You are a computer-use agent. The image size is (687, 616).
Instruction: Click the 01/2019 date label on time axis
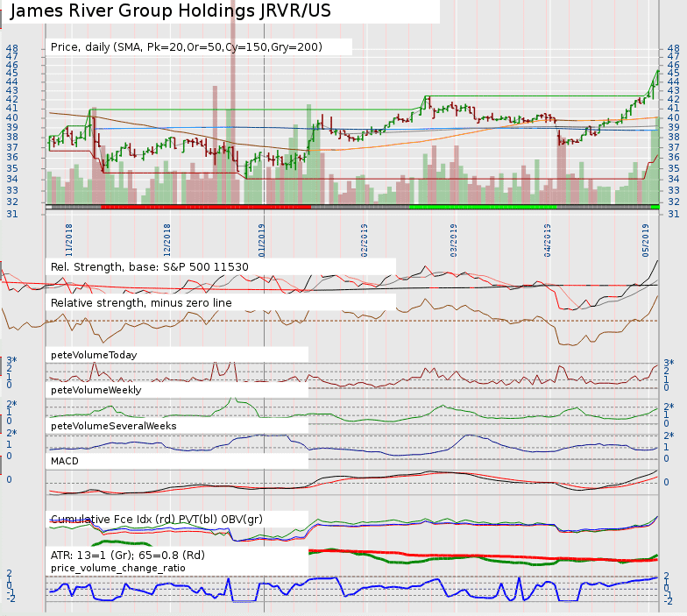click(x=261, y=240)
